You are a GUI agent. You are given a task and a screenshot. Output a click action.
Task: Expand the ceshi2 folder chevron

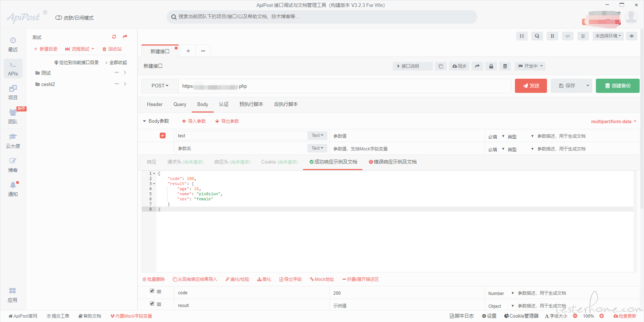pyautogui.click(x=125, y=84)
